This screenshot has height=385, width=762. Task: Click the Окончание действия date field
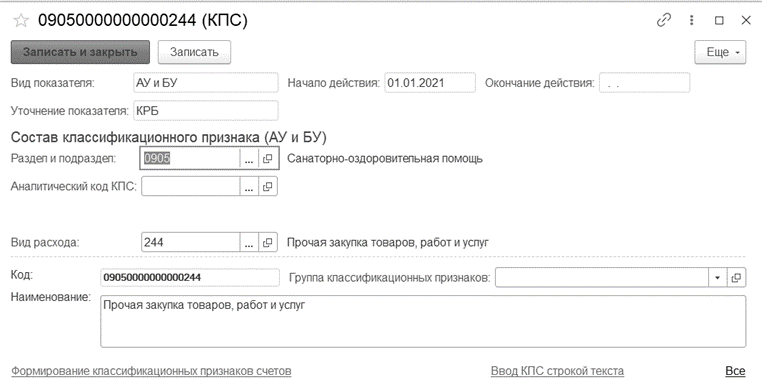point(644,83)
